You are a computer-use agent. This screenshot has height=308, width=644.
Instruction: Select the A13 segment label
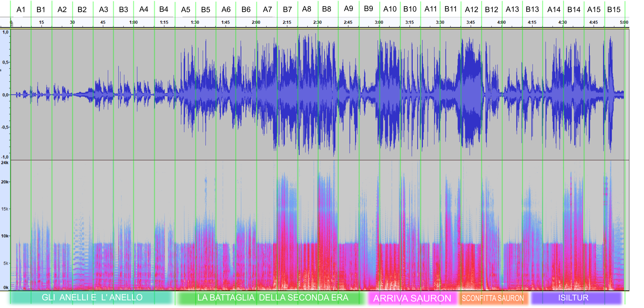512,9
